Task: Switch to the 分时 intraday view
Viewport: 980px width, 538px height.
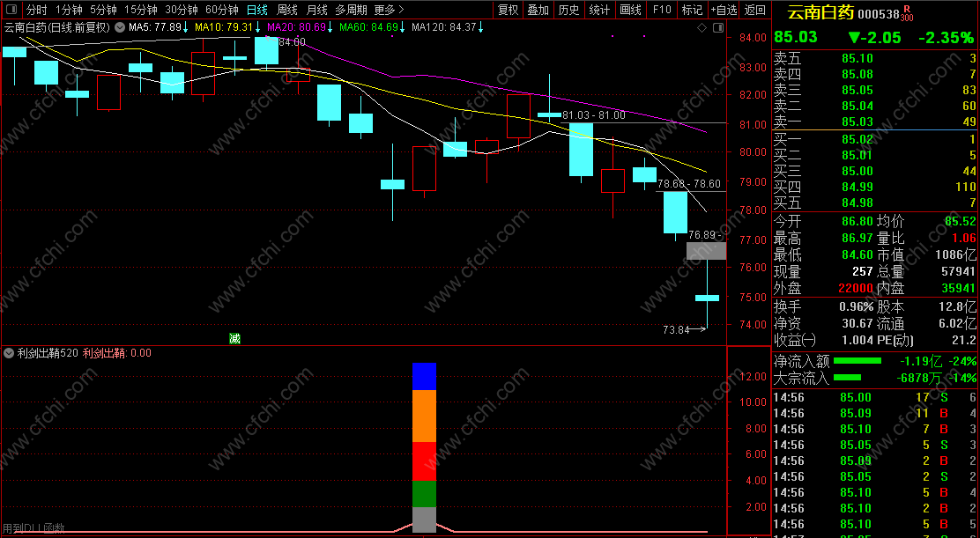Action: point(37,10)
